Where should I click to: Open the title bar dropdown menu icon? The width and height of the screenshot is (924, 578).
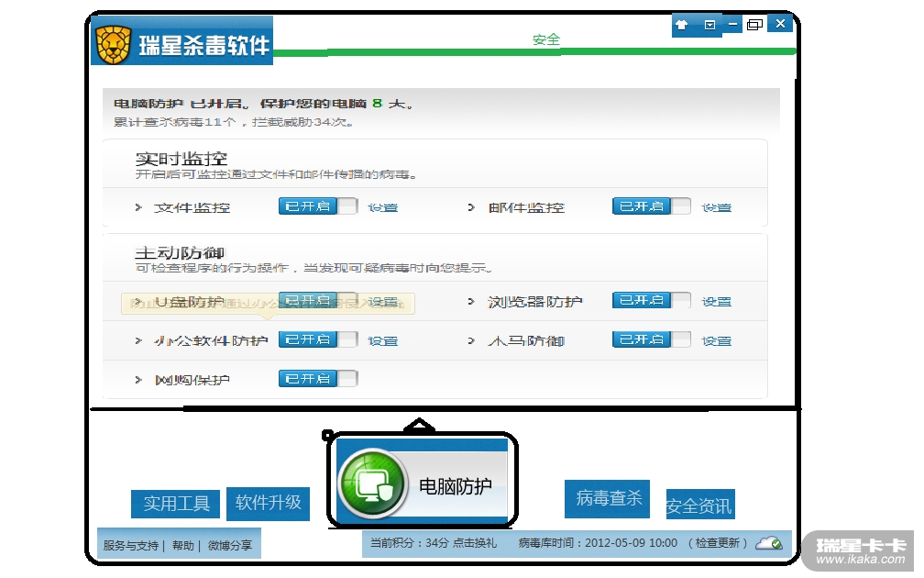coord(710,25)
